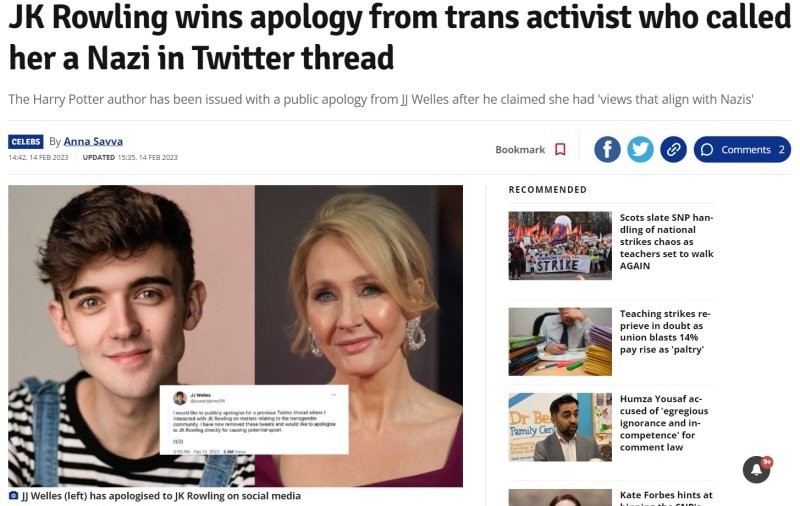Click the embedded JJ Welles tweet screenshot

point(254,420)
